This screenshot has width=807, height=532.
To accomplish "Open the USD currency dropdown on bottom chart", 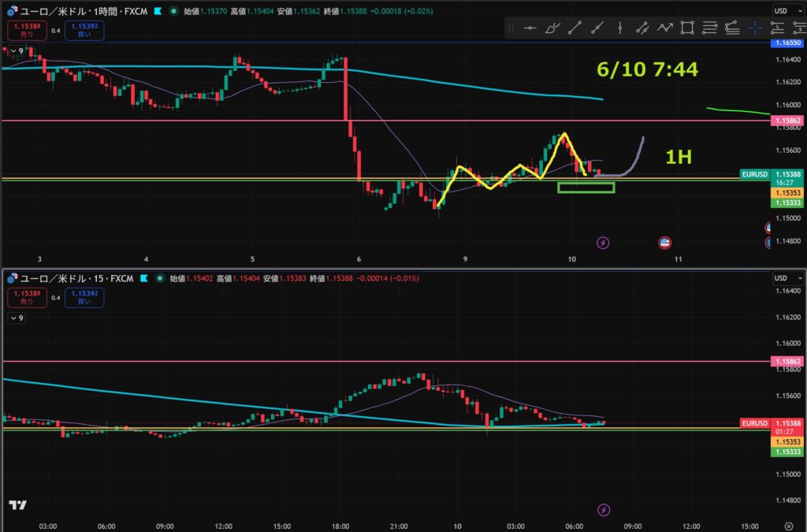I will pos(788,278).
